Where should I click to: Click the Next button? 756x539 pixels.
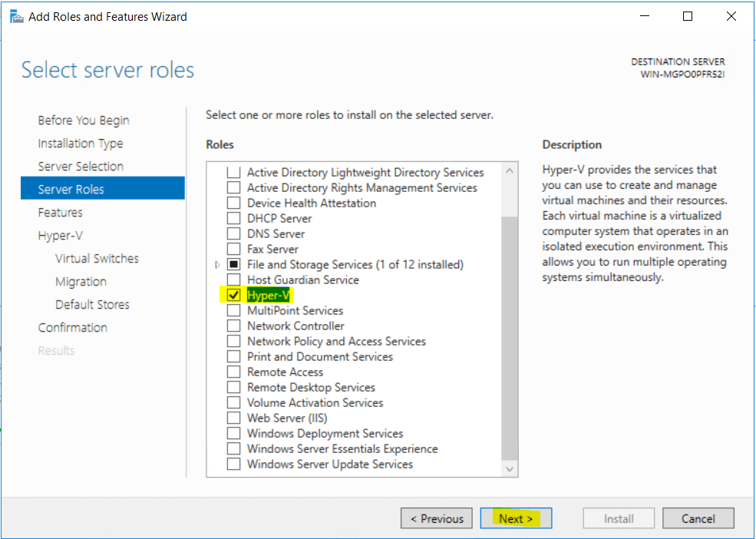point(515,518)
